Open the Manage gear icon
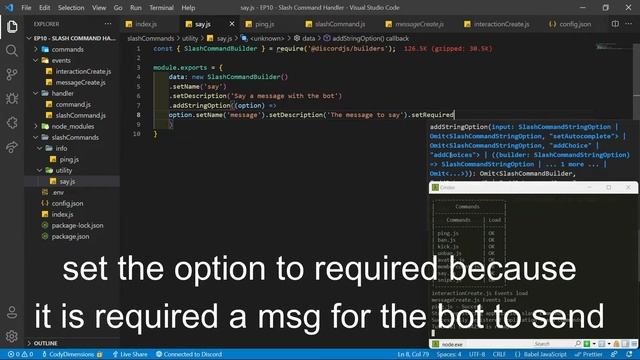Image resolution: width=640 pixels, height=360 pixels. tap(12, 336)
